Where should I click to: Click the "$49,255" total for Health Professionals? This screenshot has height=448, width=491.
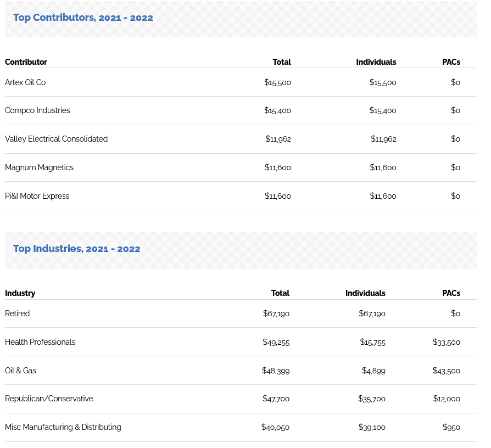tap(276, 342)
